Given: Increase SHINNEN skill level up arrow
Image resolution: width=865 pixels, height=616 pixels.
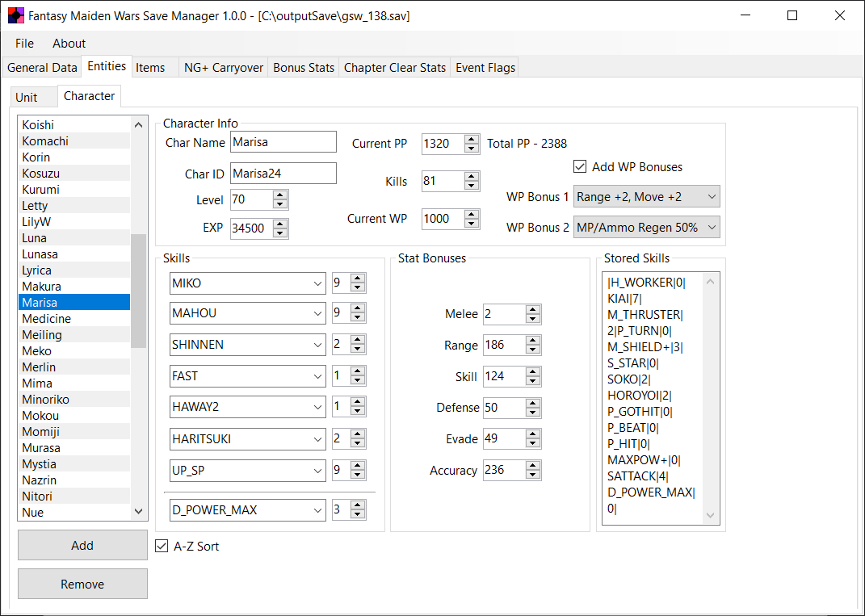Looking at the screenshot, I should coord(358,340).
